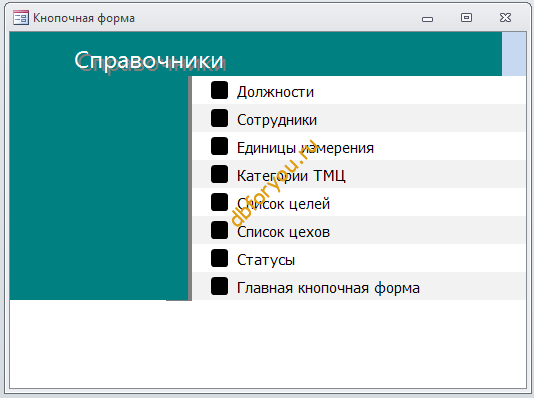Click the black button beside Сотрудники
534x398 pixels.
[x=219, y=118]
